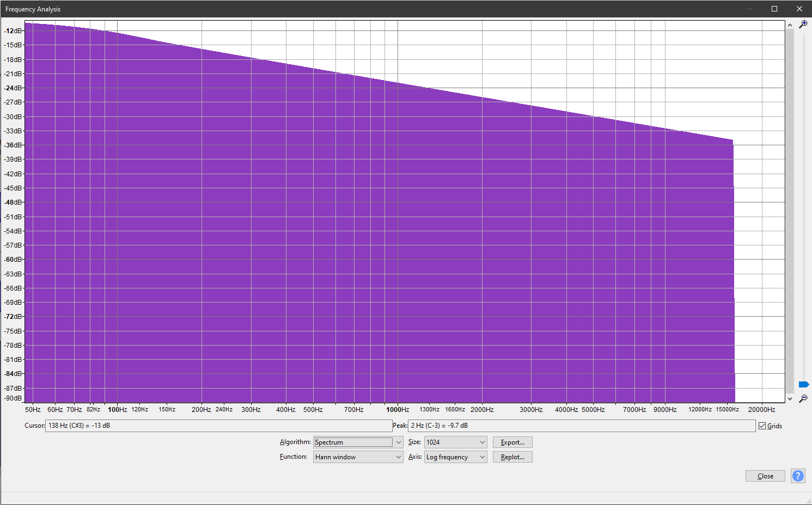Click the zoom in magnifier icon
Viewport: 812px width, 505px height.
(x=803, y=24)
